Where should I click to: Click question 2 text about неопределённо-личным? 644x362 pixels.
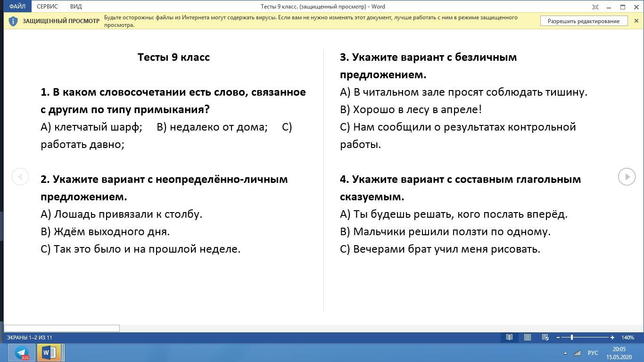click(x=164, y=188)
